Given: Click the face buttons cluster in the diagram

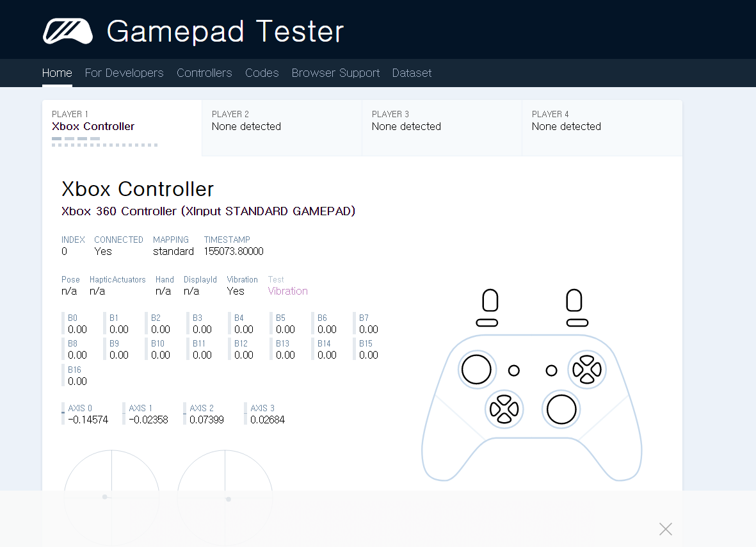Looking at the screenshot, I should click(587, 370).
